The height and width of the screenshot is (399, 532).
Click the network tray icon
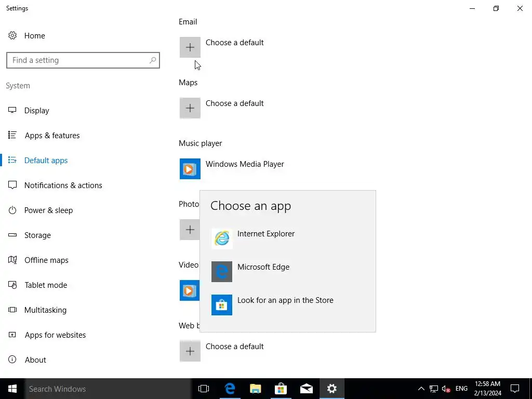(x=434, y=389)
